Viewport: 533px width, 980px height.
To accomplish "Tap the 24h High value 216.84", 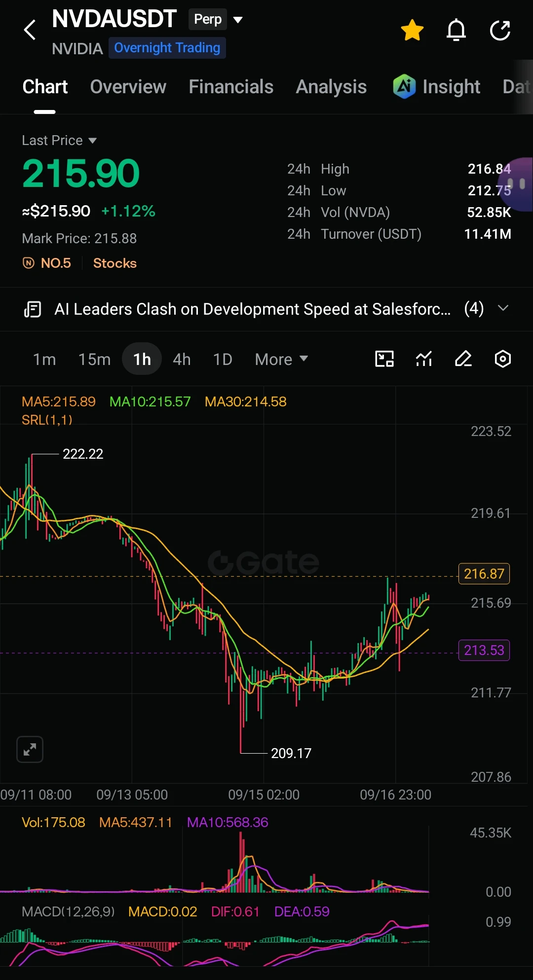I will pos(489,169).
